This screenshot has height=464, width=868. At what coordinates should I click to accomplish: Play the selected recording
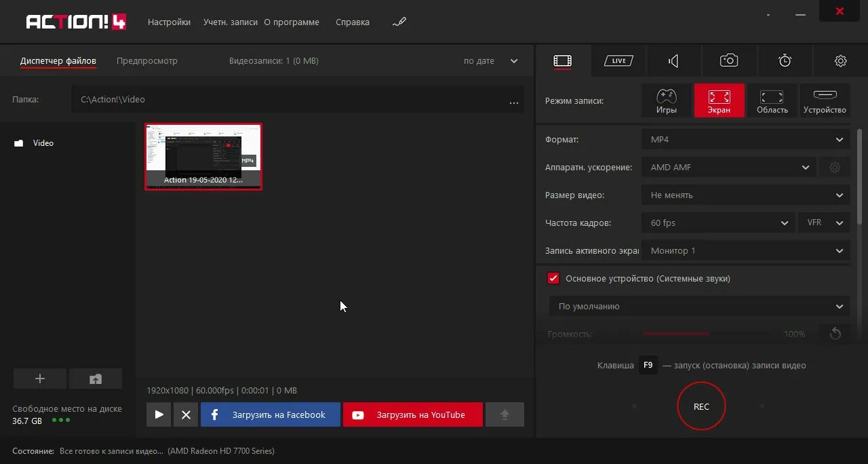tap(159, 414)
